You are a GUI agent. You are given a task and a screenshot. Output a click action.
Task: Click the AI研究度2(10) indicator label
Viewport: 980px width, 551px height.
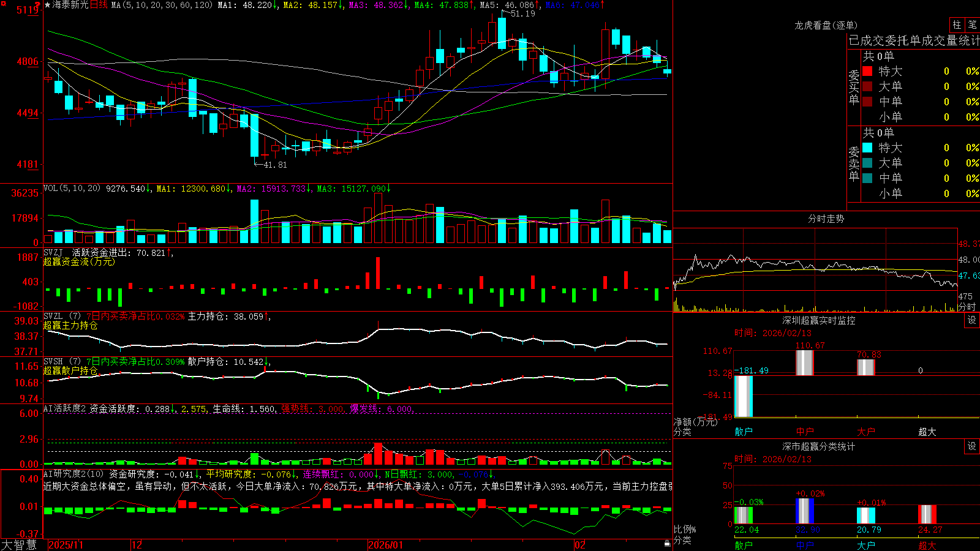[x=74, y=474]
